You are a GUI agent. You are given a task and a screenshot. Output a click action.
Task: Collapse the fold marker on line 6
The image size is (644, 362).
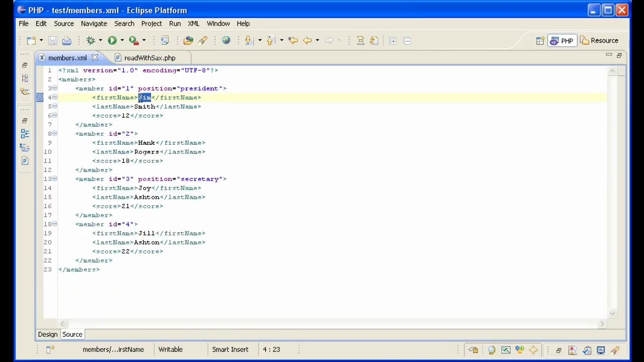(54, 116)
